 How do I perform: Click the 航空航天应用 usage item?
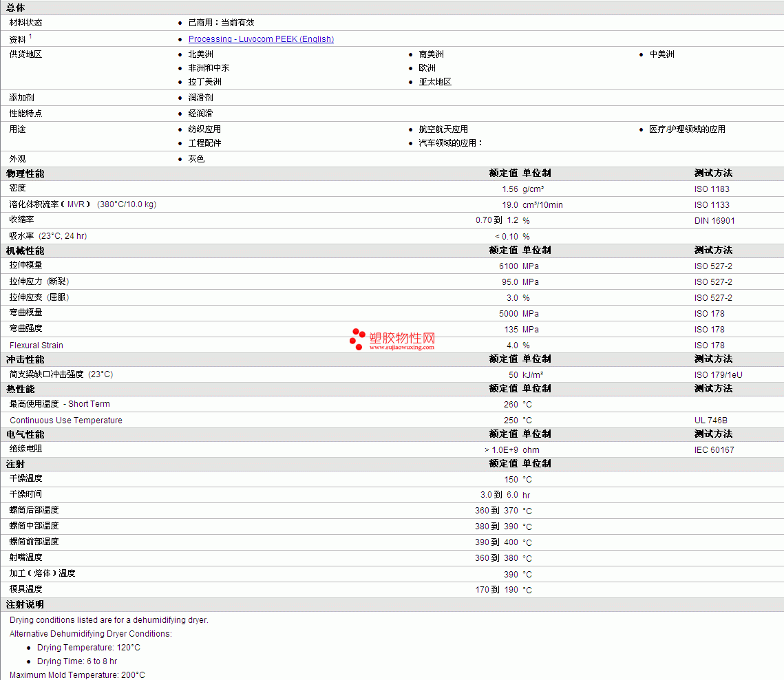443,129
